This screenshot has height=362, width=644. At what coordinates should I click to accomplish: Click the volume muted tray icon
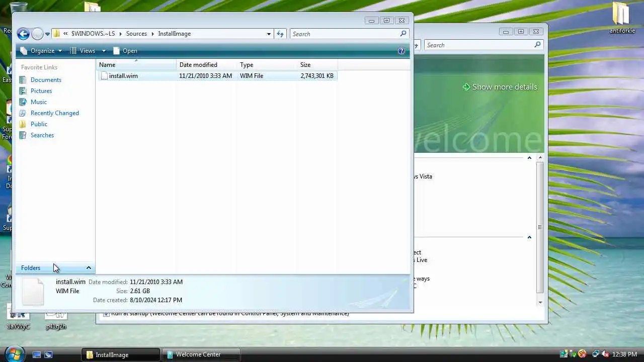click(605, 354)
